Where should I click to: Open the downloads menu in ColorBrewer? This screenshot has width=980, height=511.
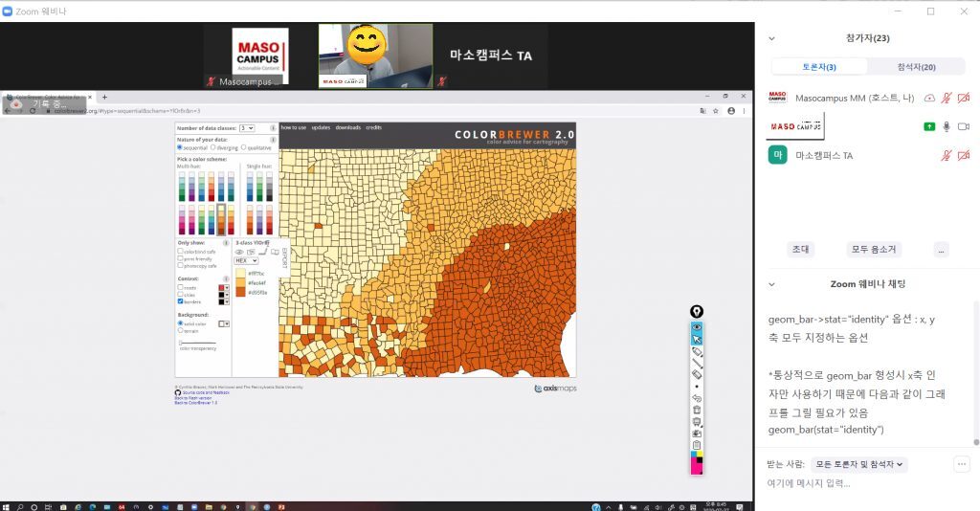347,127
